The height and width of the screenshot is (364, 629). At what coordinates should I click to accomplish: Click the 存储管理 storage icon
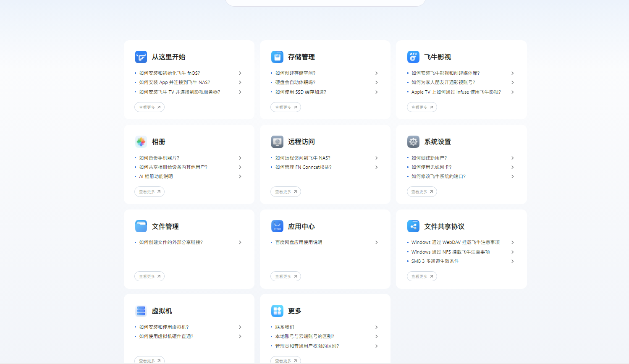pyautogui.click(x=277, y=57)
